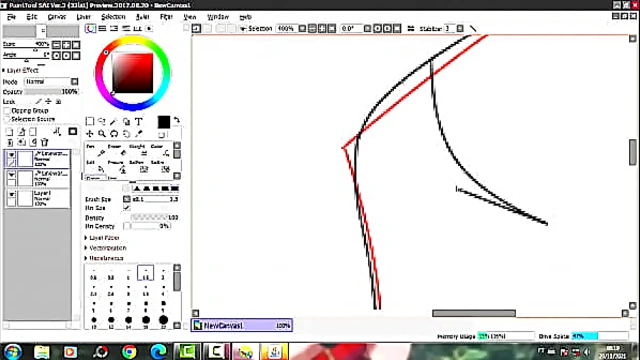Choose the Pressure linework tool

(x=118, y=167)
